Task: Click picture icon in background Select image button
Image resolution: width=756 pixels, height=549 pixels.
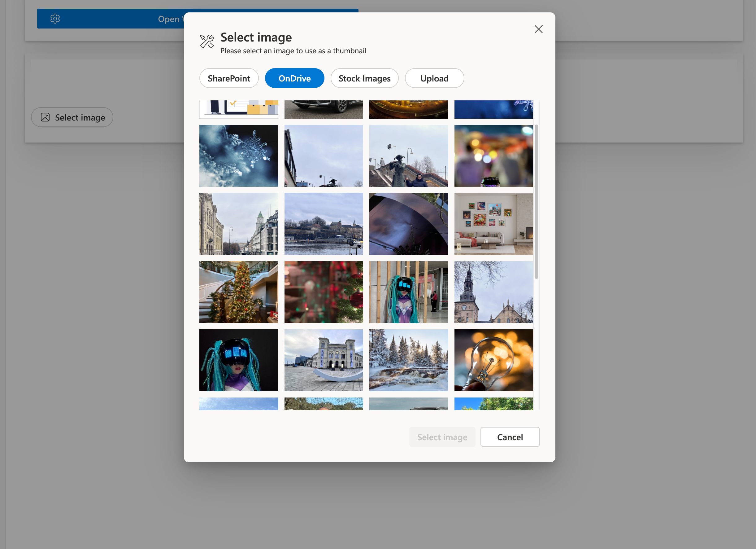Action: (45, 117)
